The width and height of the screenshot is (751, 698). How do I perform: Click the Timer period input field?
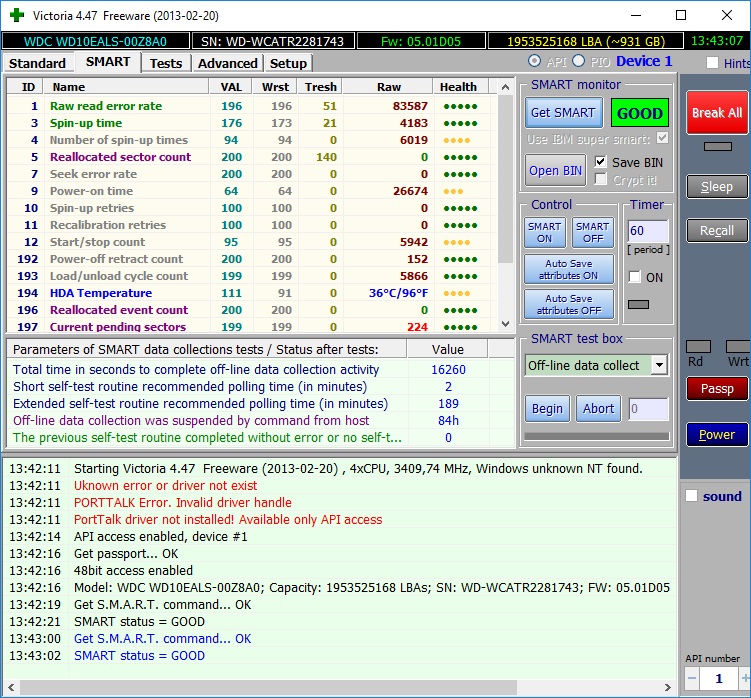coord(648,231)
